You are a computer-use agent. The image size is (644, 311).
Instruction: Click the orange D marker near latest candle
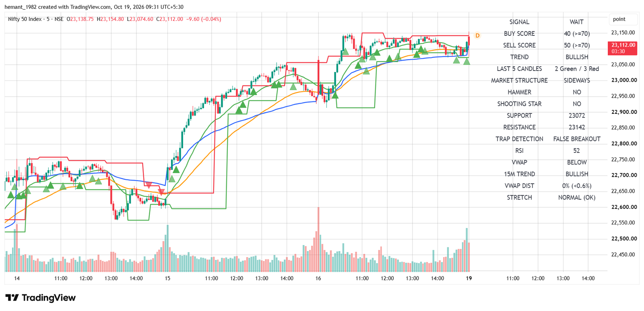click(477, 35)
